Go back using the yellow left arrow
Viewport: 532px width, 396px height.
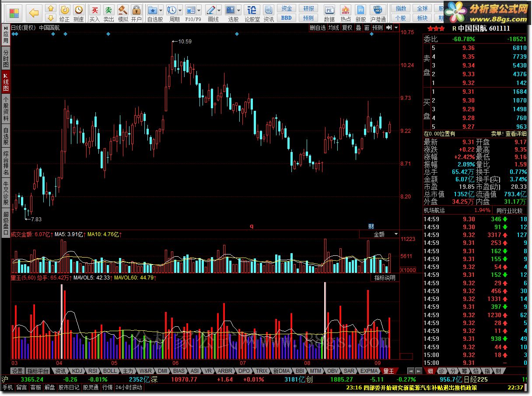[x=34, y=13]
